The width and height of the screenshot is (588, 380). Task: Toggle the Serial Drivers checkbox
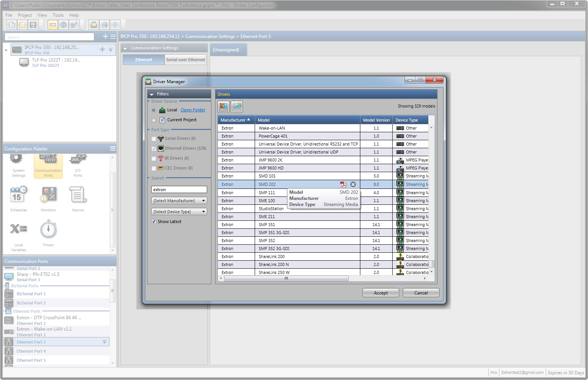coord(154,139)
